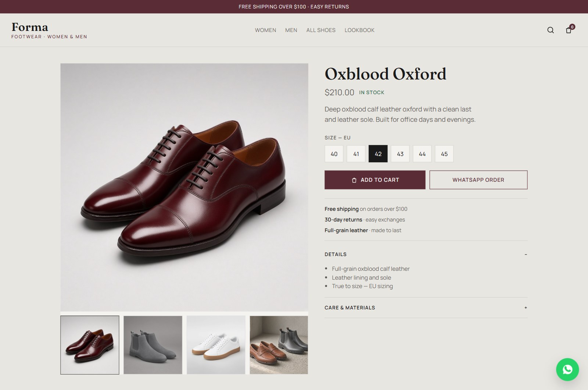The width and height of the screenshot is (588, 390).
Task: Open the Women menu item
Action: click(x=265, y=30)
